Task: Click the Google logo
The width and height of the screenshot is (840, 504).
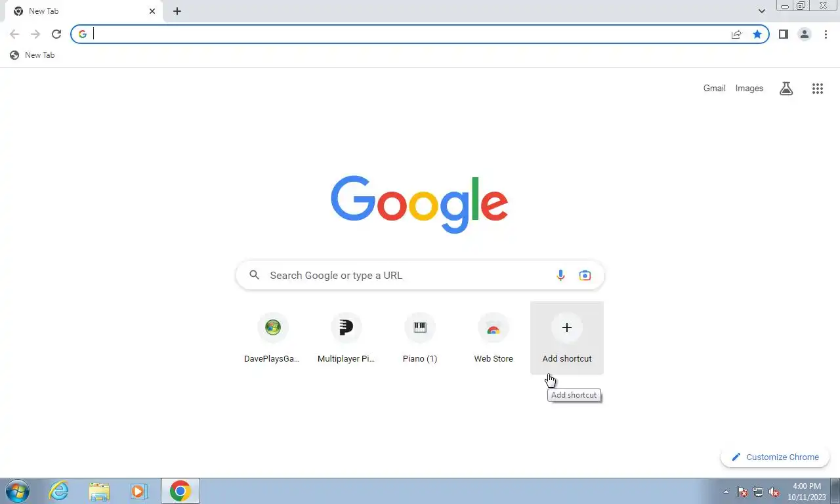Action: (419, 204)
